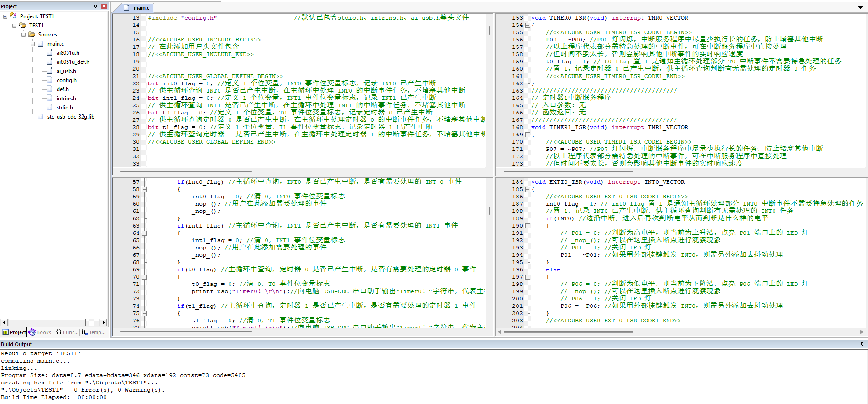Click the file icon for ai_usb.h
868x404 pixels.
tap(50, 71)
